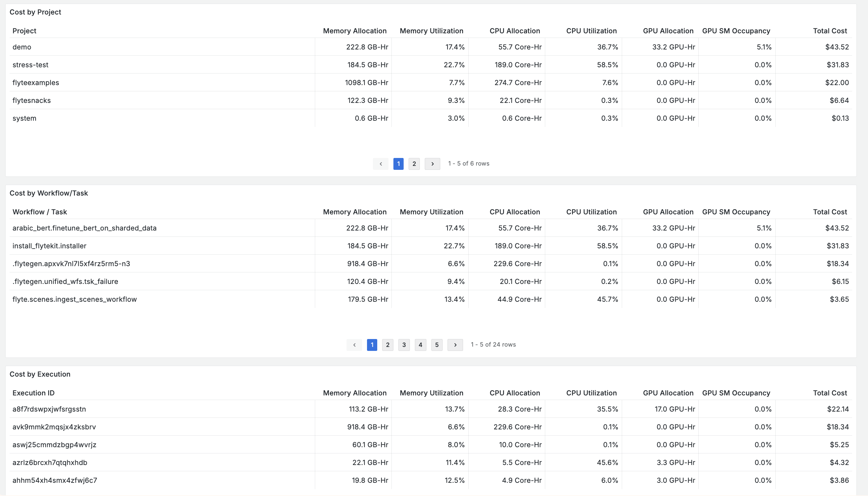The image size is (868, 496).
Task: Go to previous page of Cost by Project
Action: (381, 164)
